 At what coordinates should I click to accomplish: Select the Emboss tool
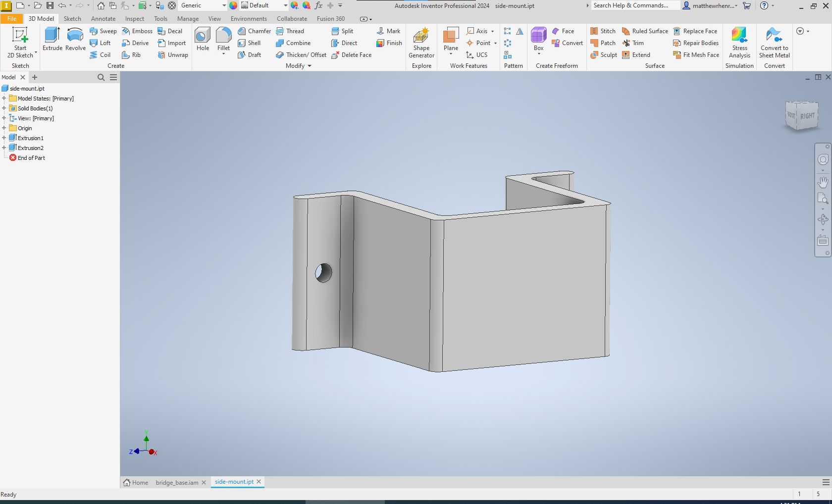tap(137, 31)
